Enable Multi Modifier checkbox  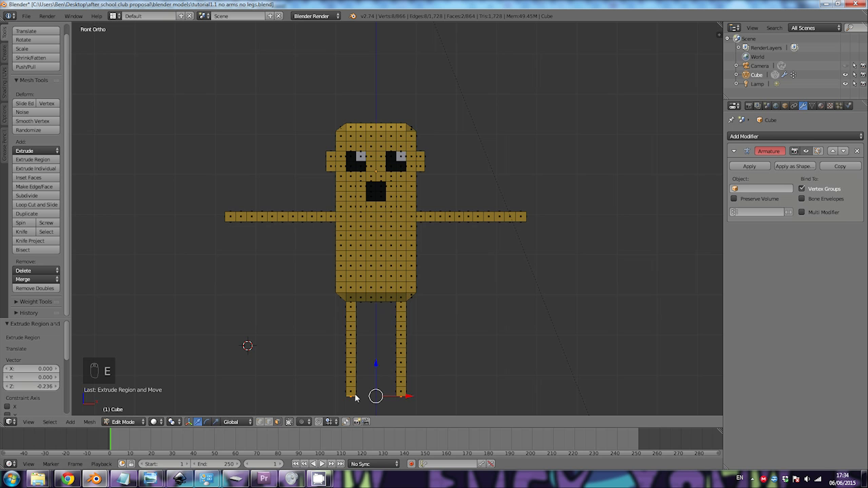point(802,212)
